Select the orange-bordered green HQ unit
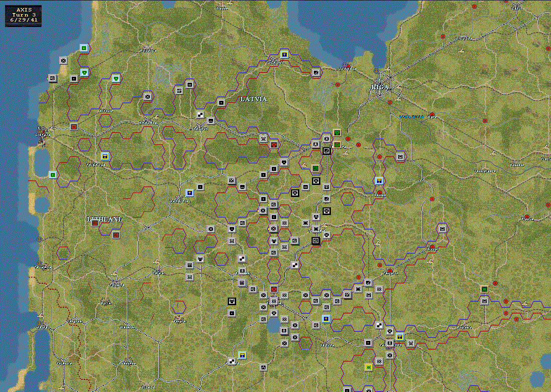 315,168
